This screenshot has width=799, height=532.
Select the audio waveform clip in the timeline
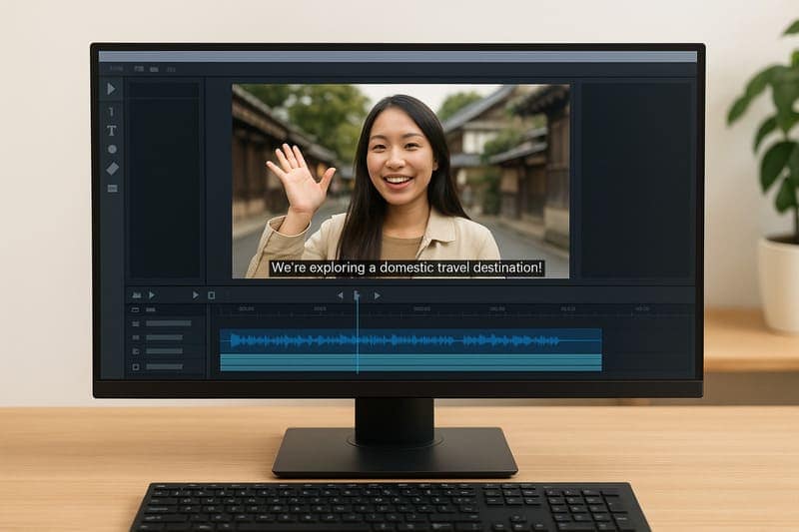[410, 340]
